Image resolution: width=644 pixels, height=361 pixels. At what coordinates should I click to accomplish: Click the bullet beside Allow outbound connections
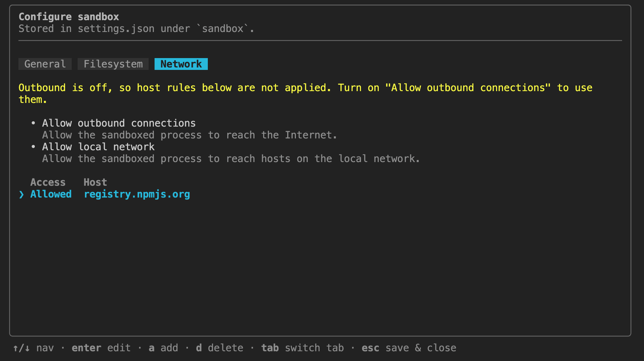33,123
